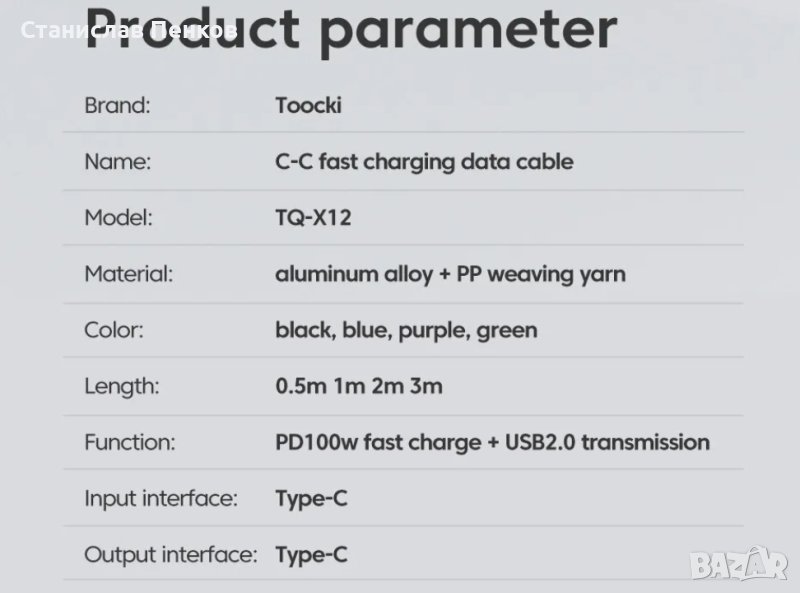Screen dimensions: 800x593
Task: Select the Length label
Action: tap(122, 385)
